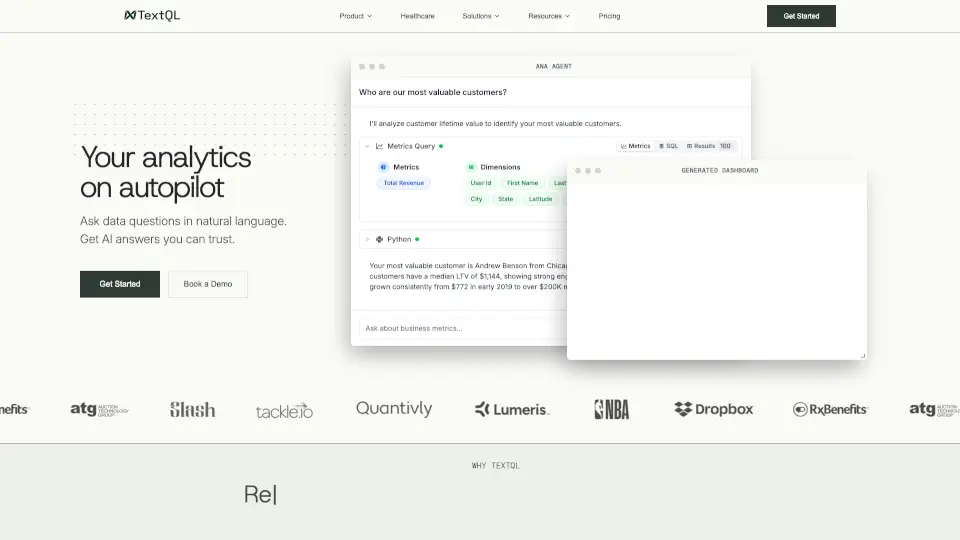Select the First Name dimension chip
The height and width of the screenshot is (540, 960).
(522, 183)
